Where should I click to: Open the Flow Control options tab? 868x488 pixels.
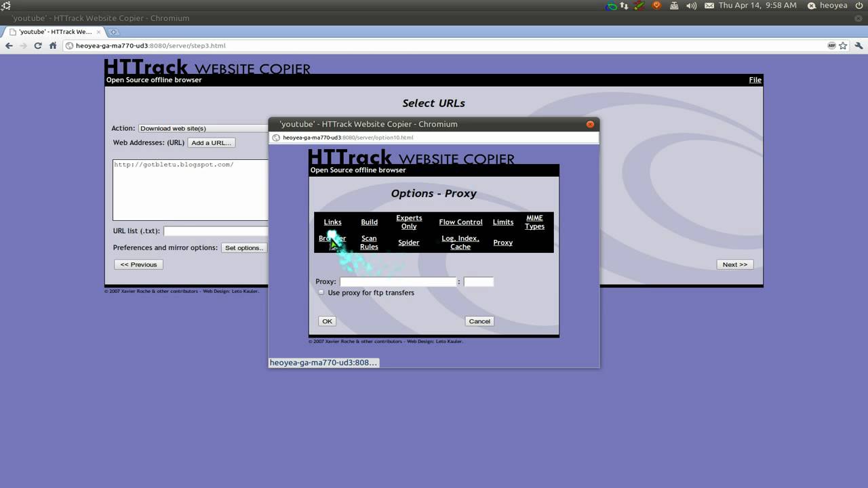coord(460,222)
